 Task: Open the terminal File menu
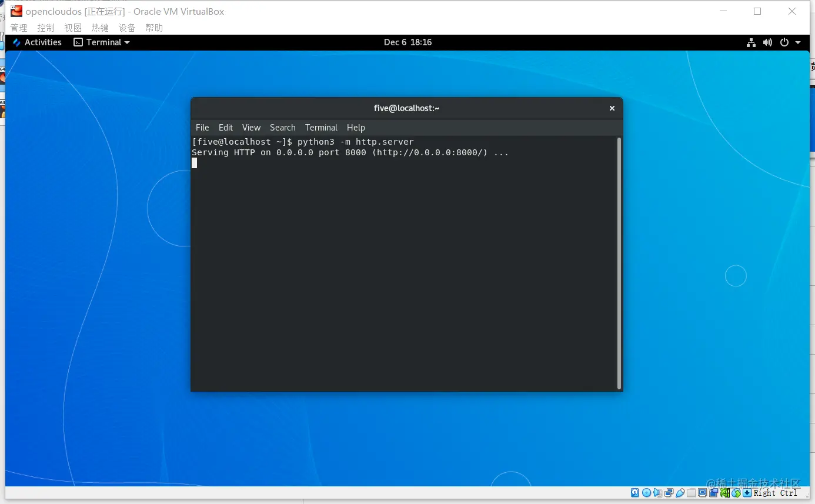[202, 128]
